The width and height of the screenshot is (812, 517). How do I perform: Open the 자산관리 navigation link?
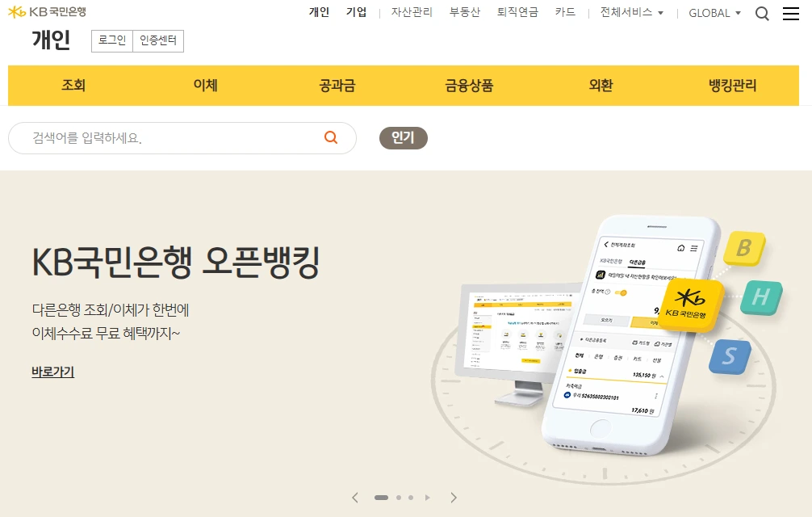pos(412,12)
